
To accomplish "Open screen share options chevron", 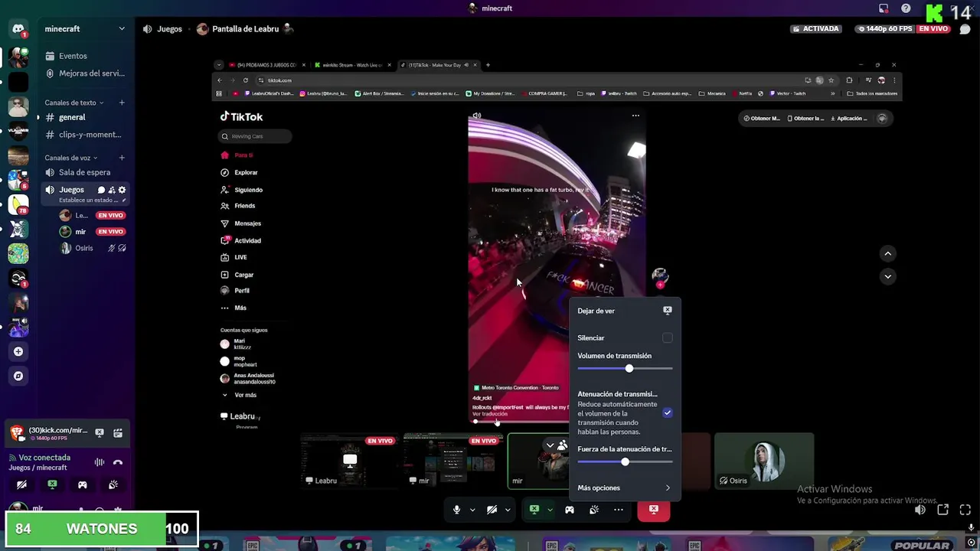I will tap(550, 510).
